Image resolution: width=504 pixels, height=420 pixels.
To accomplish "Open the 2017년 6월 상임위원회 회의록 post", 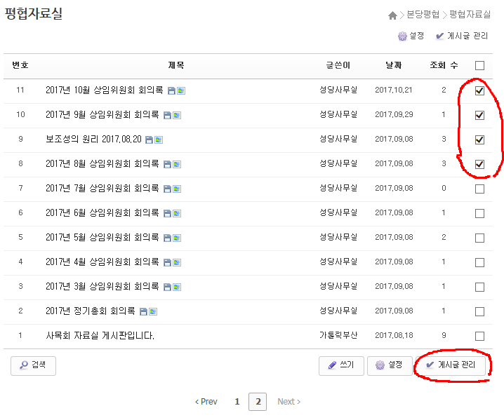I will coord(102,213).
